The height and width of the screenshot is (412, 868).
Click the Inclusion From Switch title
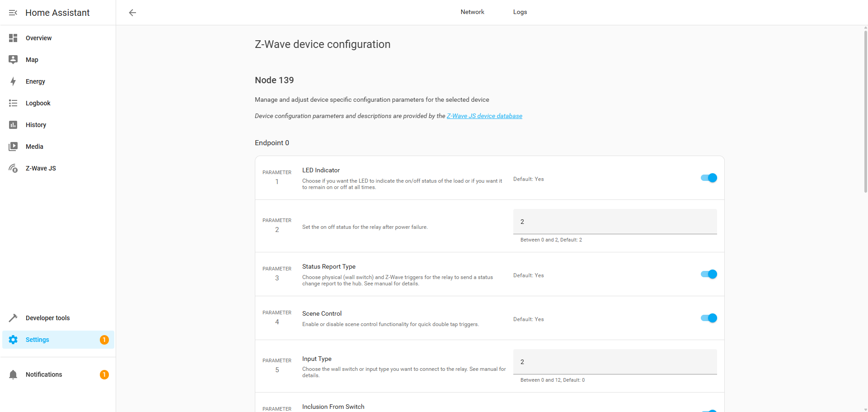click(x=333, y=407)
